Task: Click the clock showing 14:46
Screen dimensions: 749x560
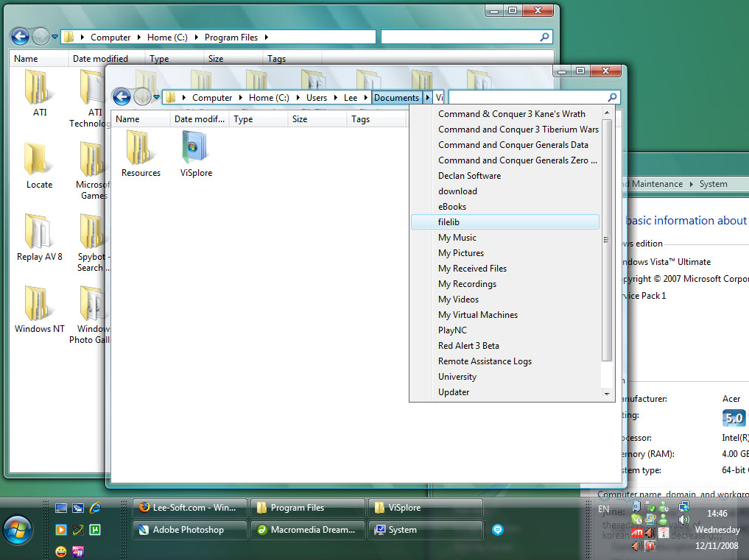Action: tap(717, 514)
